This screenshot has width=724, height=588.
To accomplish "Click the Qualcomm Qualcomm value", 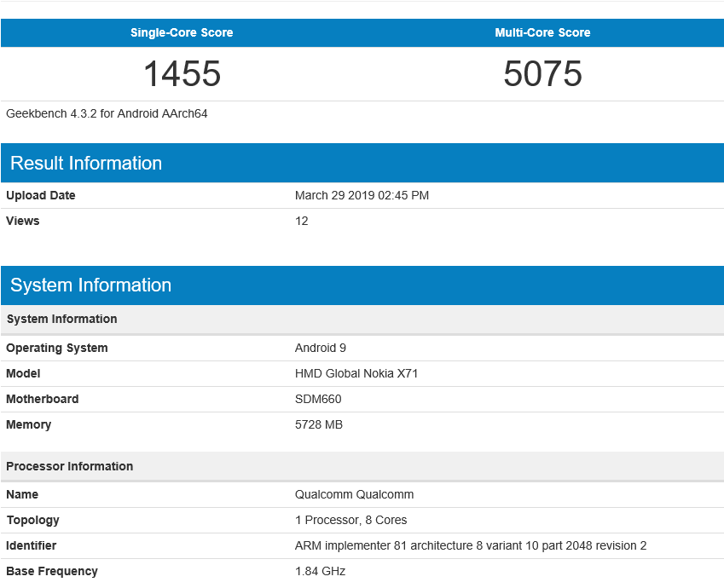I will point(354,494).
